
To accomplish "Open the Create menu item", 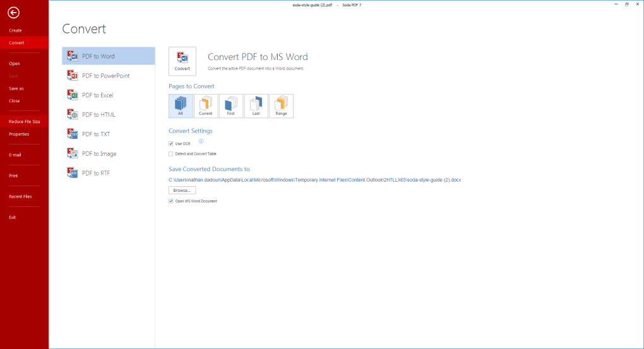I will point(16,30).
